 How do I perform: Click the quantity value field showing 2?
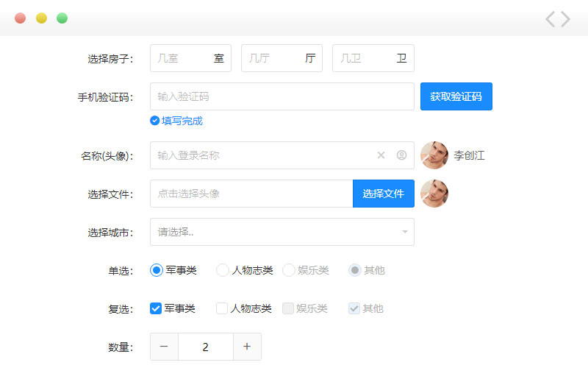(206, 347)
